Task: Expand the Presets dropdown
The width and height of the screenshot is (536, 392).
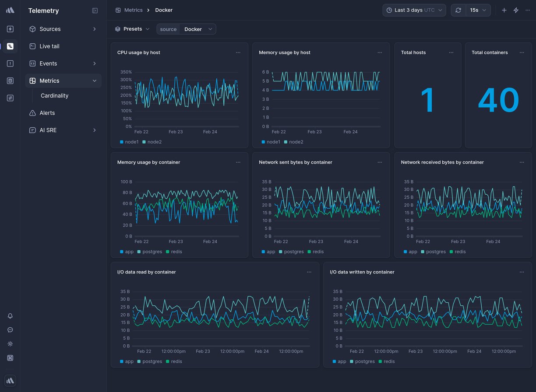Action: 132,28
